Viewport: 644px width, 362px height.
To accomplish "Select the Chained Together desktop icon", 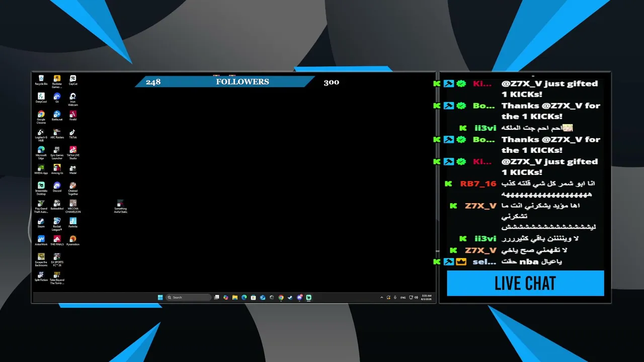I will [x=73, y=189].
